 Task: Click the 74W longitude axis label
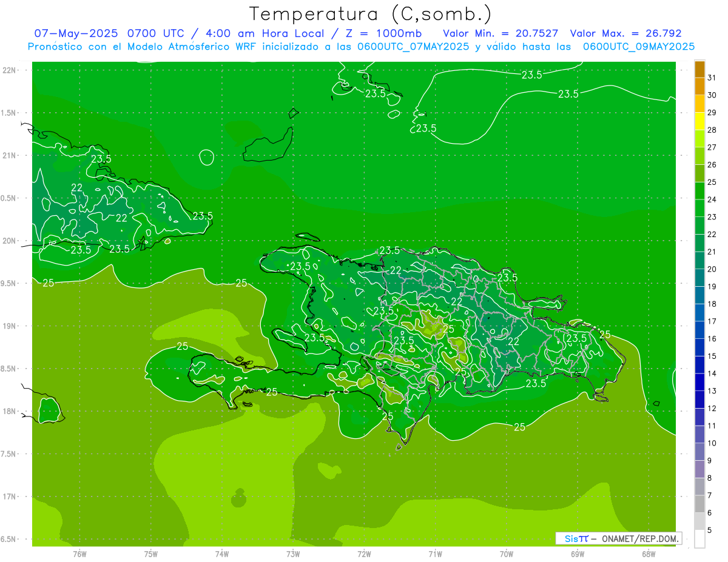coord(222,554)
